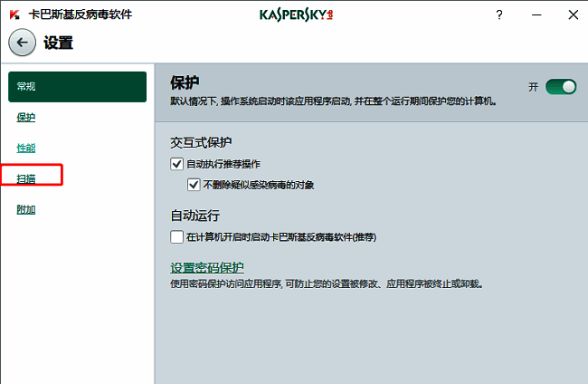This screenshot has width=588, height=384.
Task: Close the Kaspersky settings window
Action: point(571,14)
